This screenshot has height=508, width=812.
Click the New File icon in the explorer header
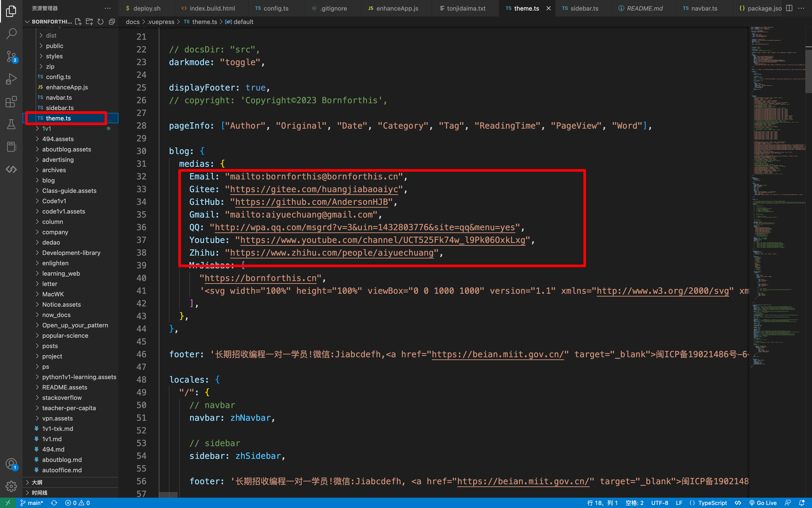[x=78, y=21]
